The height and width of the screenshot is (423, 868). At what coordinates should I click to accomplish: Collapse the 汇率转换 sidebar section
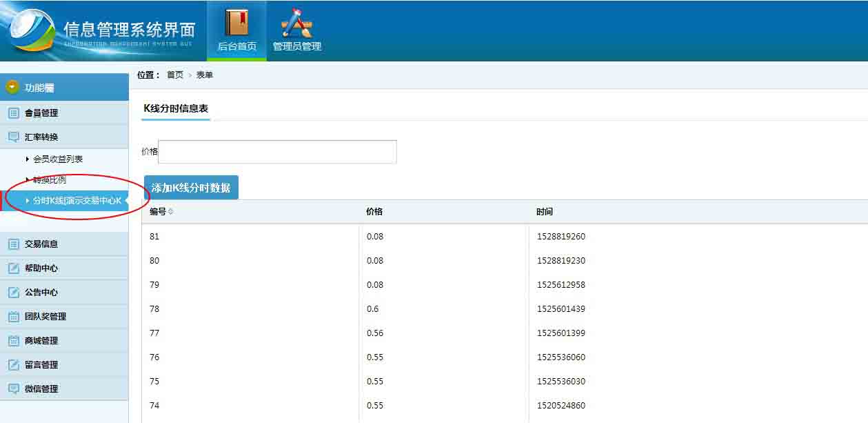tap(41, 137)
